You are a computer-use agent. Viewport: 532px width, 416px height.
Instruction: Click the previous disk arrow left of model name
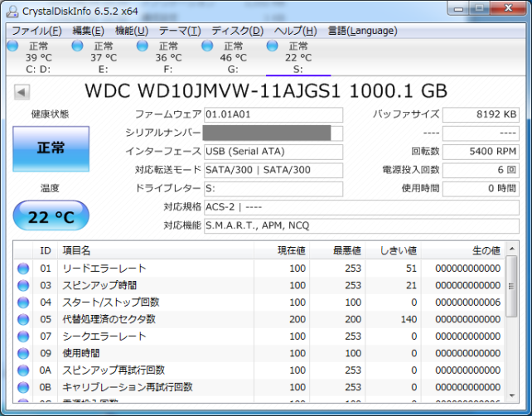point(20,89)
